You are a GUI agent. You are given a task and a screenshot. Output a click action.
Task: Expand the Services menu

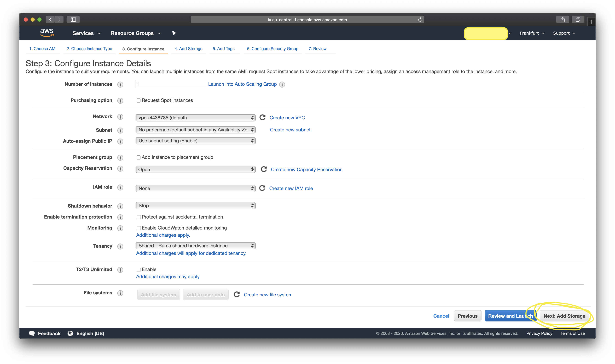coord(87,33)
